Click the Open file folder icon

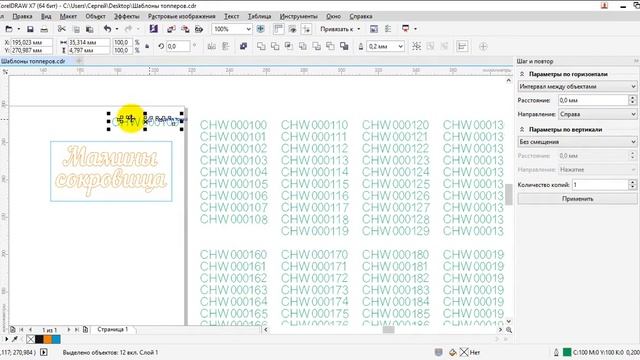click(9, 29)
